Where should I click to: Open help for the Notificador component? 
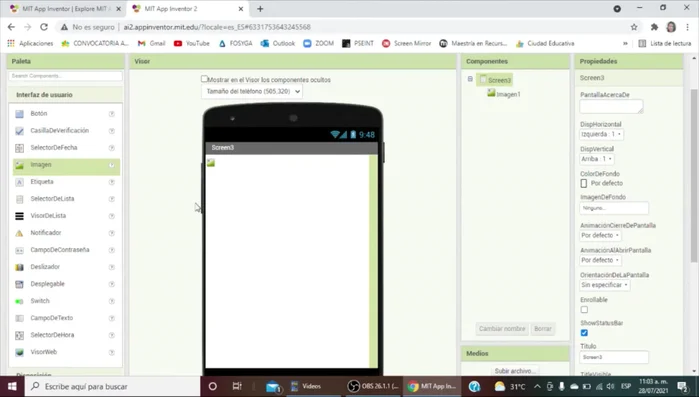pos(111,233)
